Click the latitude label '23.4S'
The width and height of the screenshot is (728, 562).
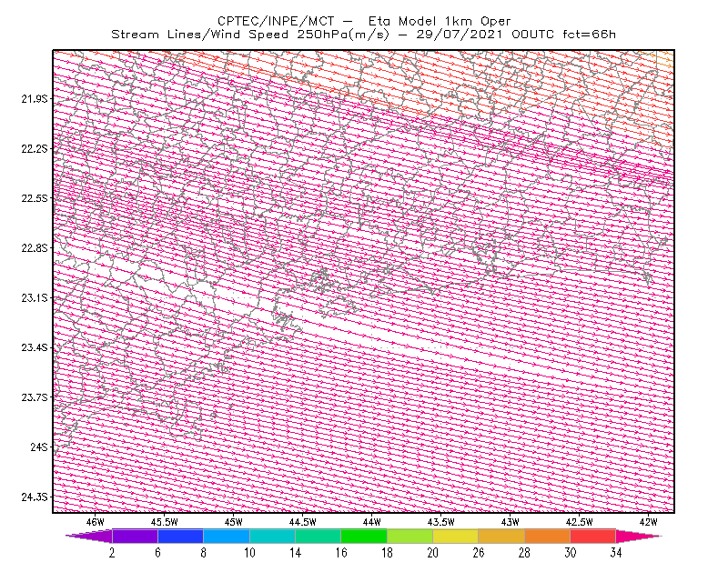click(x=35, y=347)
